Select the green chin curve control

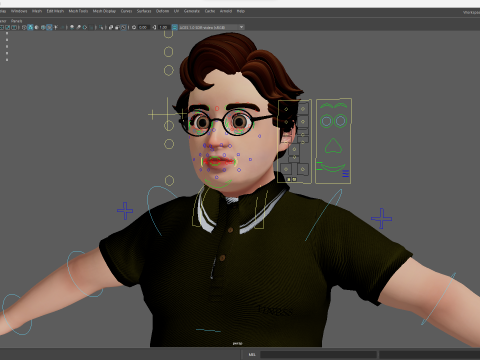(218, 183)
